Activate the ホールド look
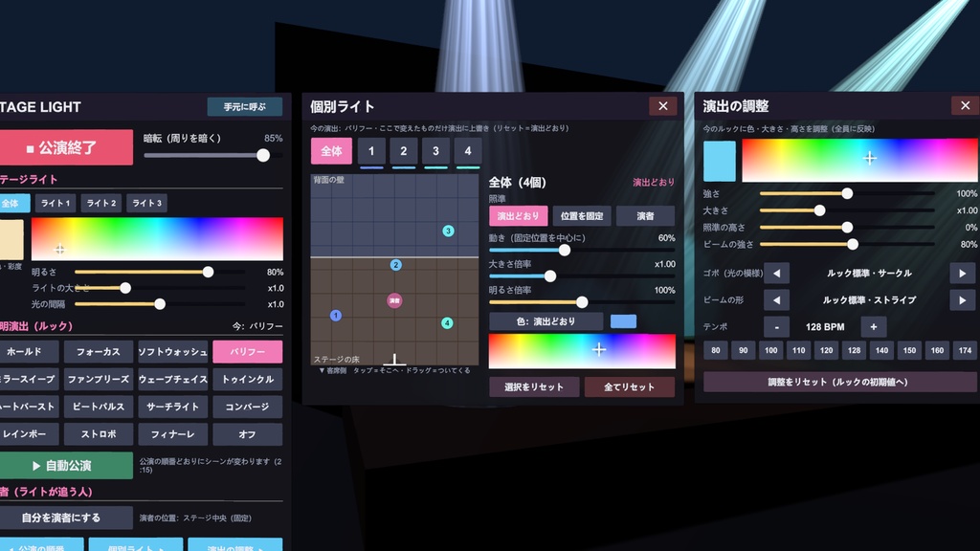 (x=29, y=352)
